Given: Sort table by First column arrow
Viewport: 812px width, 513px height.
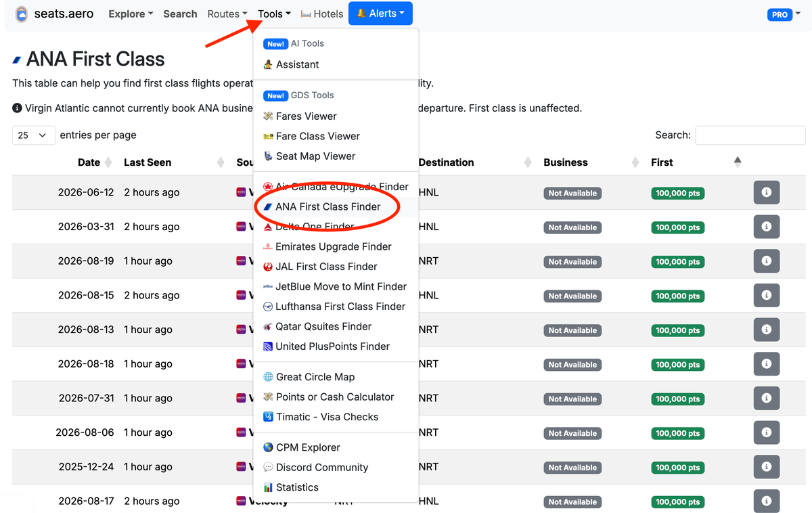Looking at the screenshot, I should point(738,162).
